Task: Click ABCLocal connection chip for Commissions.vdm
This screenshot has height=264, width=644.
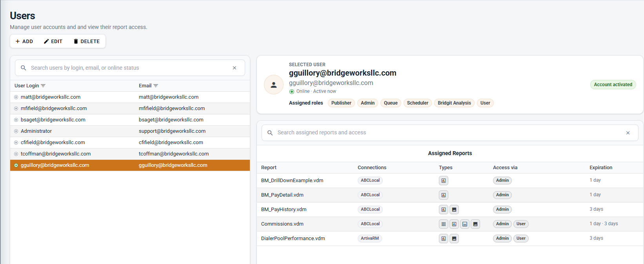Action: (x=370, y=224)
